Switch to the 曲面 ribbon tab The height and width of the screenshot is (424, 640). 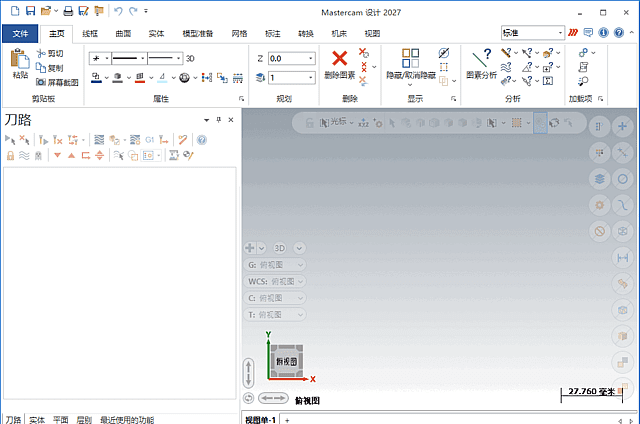[123, 33]
